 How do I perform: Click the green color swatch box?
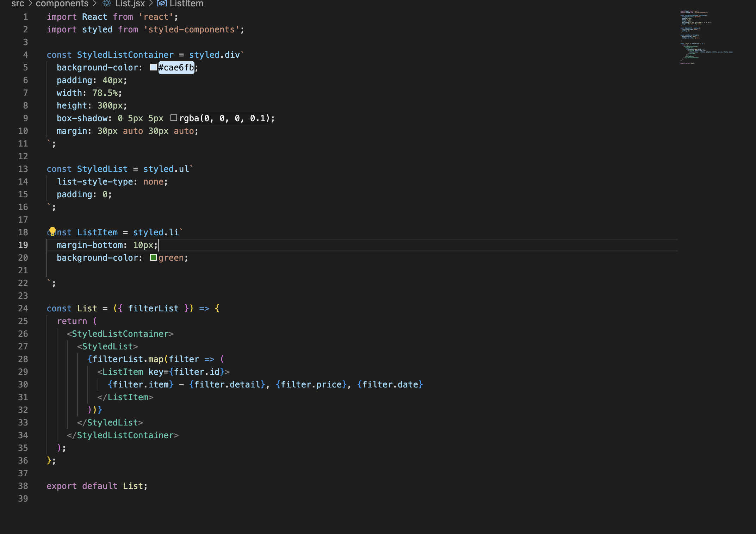(153, 257)
